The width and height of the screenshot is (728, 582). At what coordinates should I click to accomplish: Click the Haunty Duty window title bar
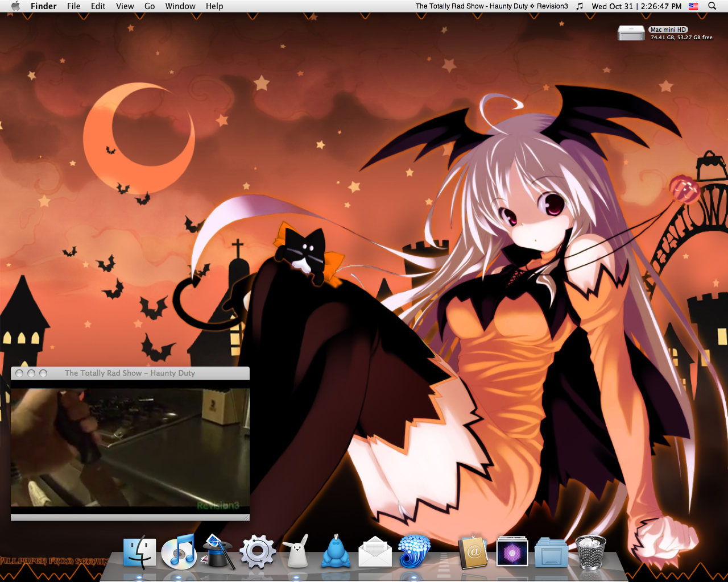click(130, 373)
